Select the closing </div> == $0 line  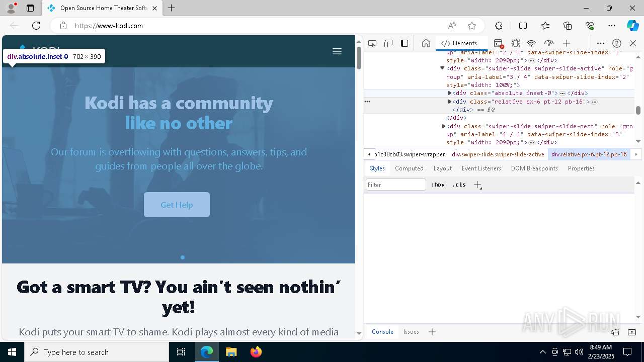(x=473, y=110)
